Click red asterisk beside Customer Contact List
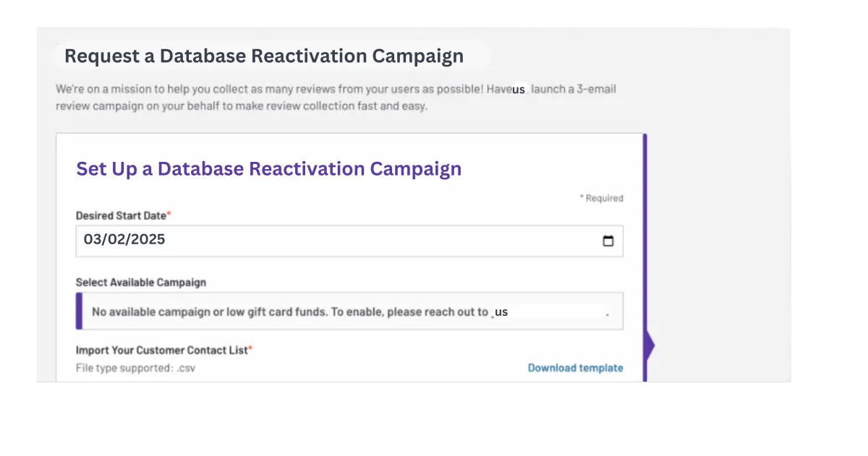 tap(250, 349)
